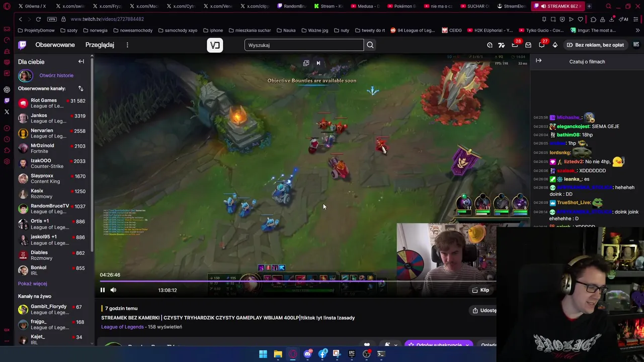Sort followed channels with the arrows icon
The image size is (644, 362).
click(x=80, y=88)
